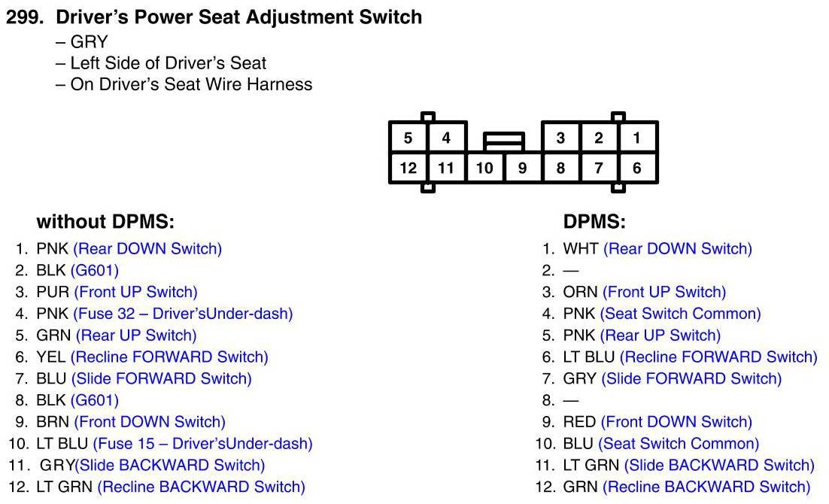Click the GRY Slide BACKWARD Switch link
Viewport: 829px width, 504px height.
(170, 466)
